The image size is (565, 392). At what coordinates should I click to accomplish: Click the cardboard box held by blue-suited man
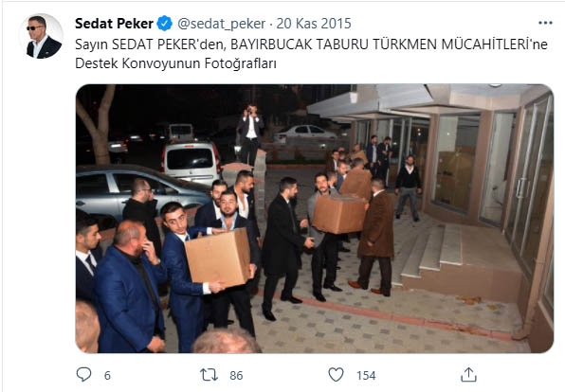pos(218,258)
